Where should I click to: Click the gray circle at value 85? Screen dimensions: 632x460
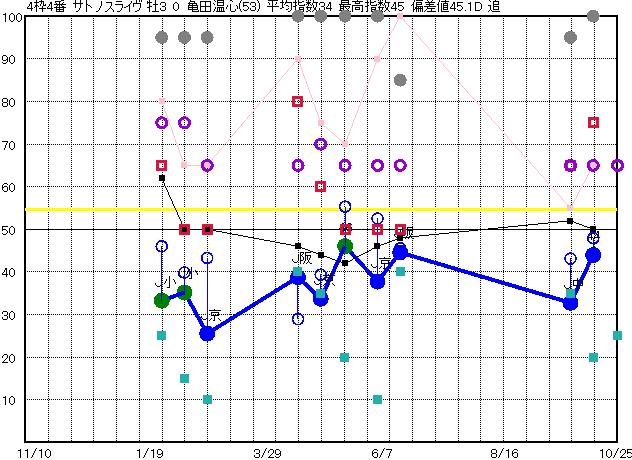[400, 80]
